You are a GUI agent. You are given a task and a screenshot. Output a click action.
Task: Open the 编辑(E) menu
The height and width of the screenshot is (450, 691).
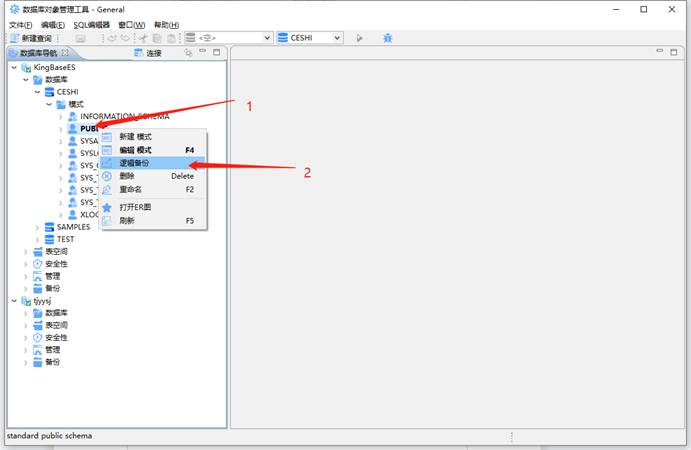coord(53,25)
